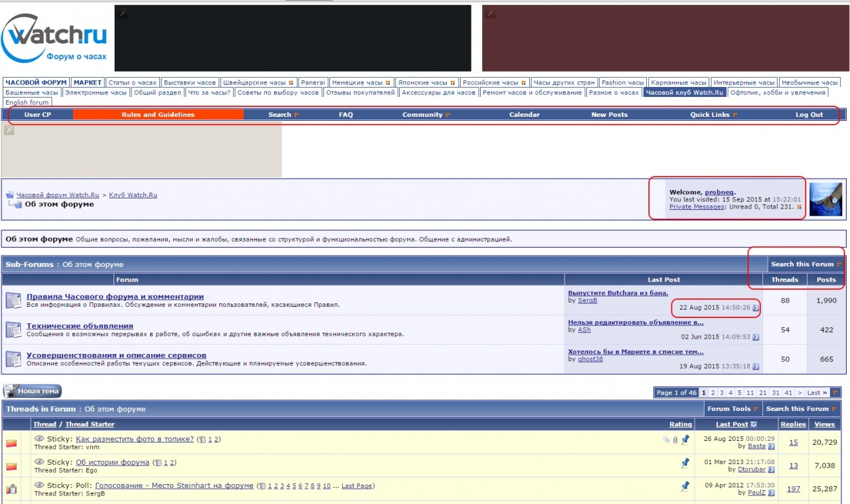Click the Watch.ru logo
Image resolution: width=850 pixels, height=504 pixels.
tap(54, 38)
